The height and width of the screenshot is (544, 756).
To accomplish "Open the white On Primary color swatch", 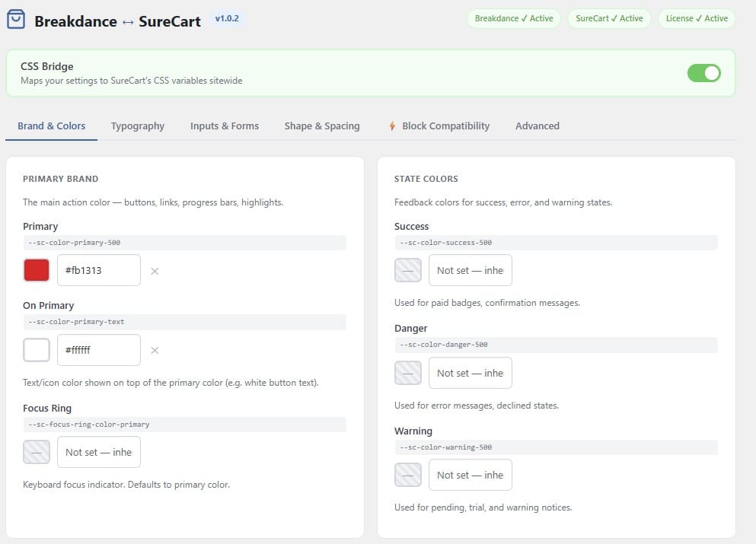I will pyautogui.click(x=37, y=350).
